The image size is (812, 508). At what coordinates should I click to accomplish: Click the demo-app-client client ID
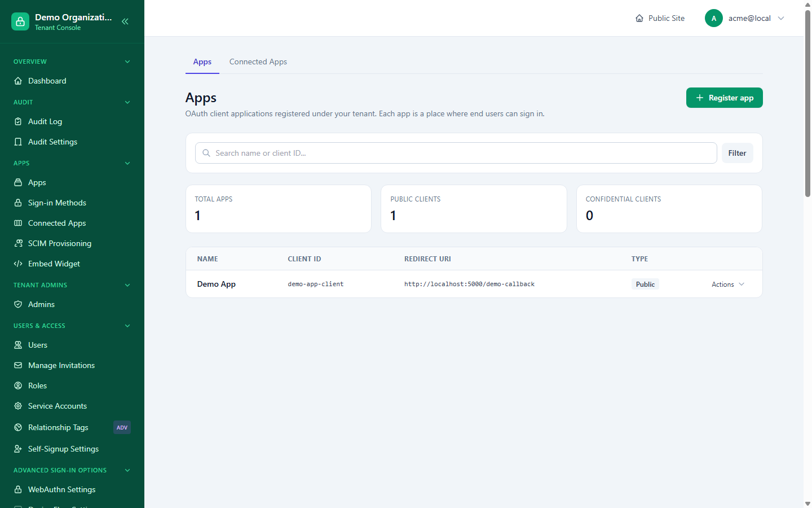tap(316, 284)
